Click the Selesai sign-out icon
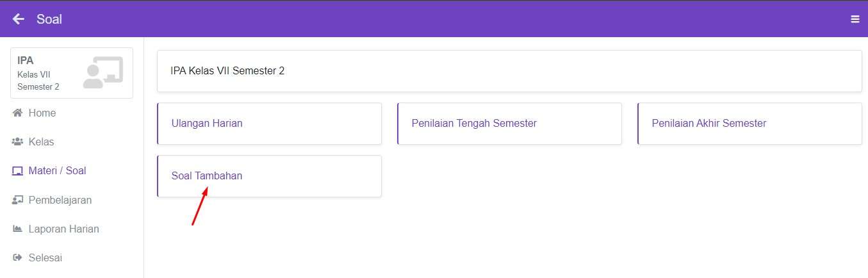This screenshot has height=278, width=868. pos(17,258)
